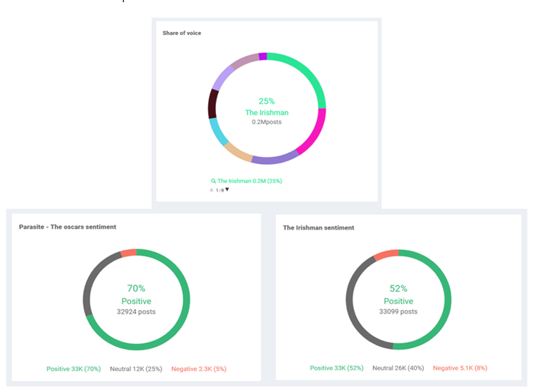The height and width of the screenshot is (392, 533).
Task: Click the red negative segment in Parasite donut
Action: coord(129,253)
